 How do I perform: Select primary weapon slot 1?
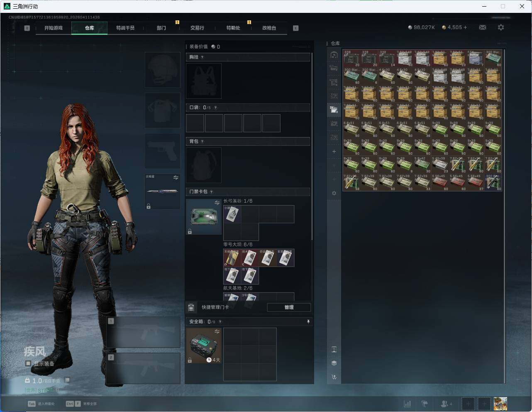coord(144,332)
